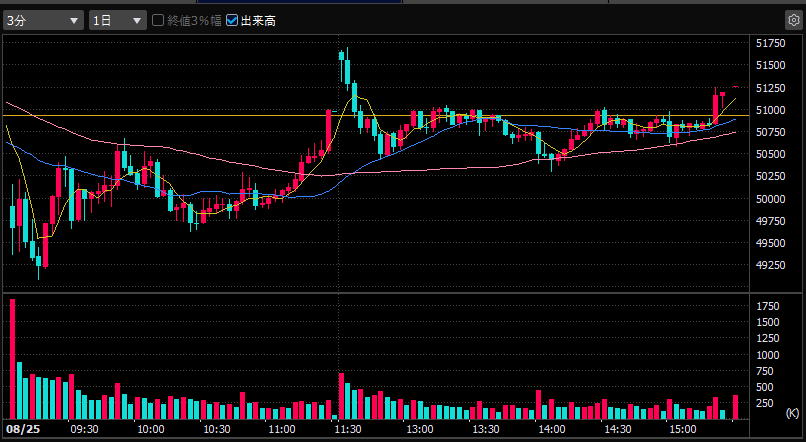Click the 50500 price axis label
The width and height of the screenshot is (806, 442).
pyautogui.click(x=771, y=154)
